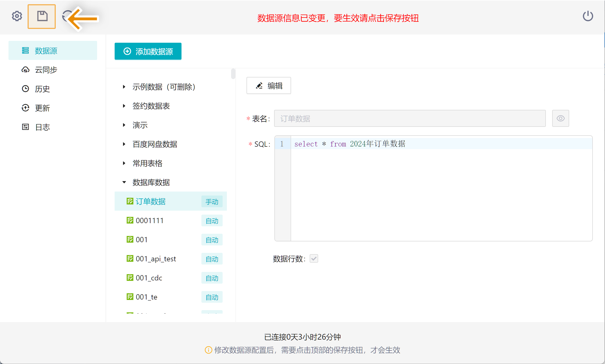Open the 历史 sidebar menu
This screenshot has width=605, height=364.
pyautogui.click(x=53, y=89)
